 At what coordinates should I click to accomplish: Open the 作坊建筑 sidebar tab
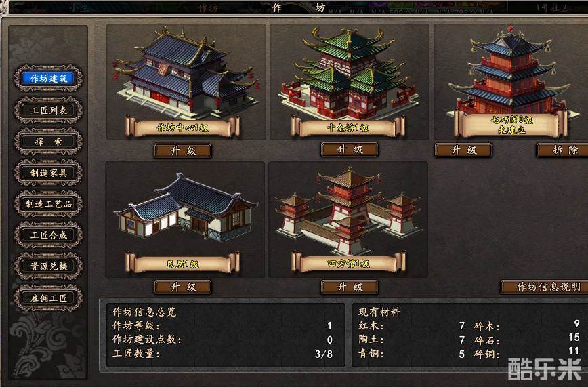(48, 79)
